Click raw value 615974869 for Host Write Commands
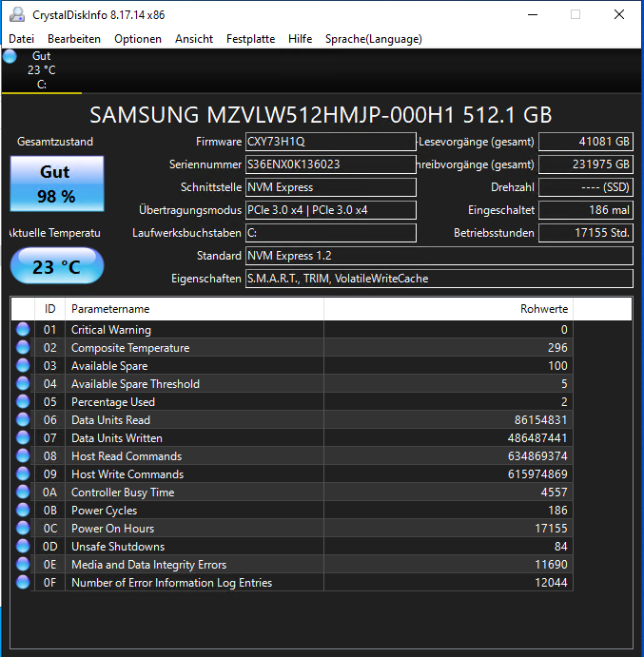Viewport: 644px width, 657px height. (537, 473)
